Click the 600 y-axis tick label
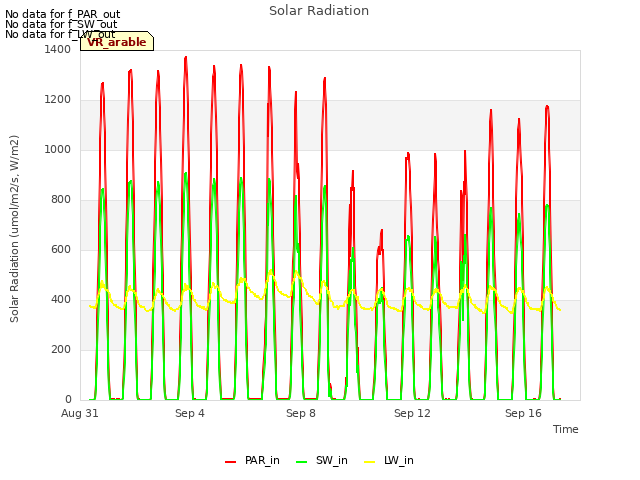This screenshot has height=480, width=640. point(61,249)
